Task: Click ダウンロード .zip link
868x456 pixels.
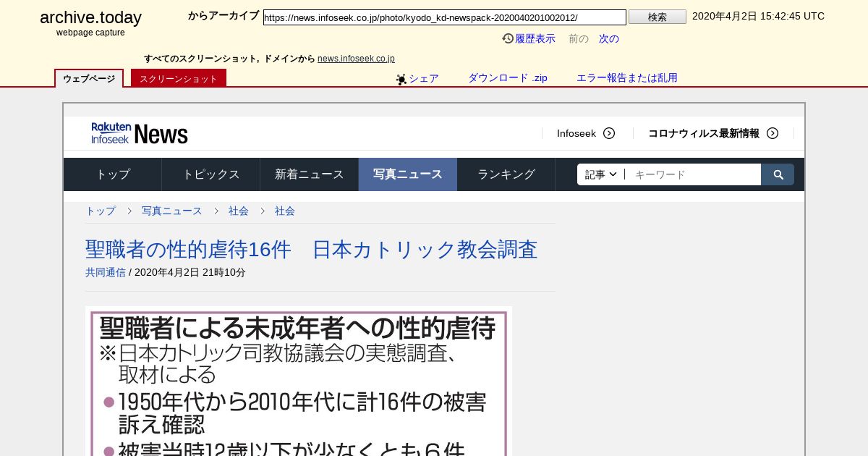Action: pos(508,78)
